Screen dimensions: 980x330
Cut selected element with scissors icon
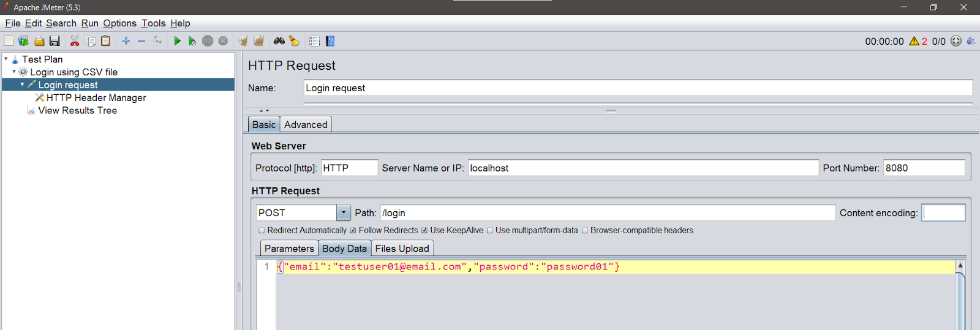pyautogui.click(x=75, y=41)
